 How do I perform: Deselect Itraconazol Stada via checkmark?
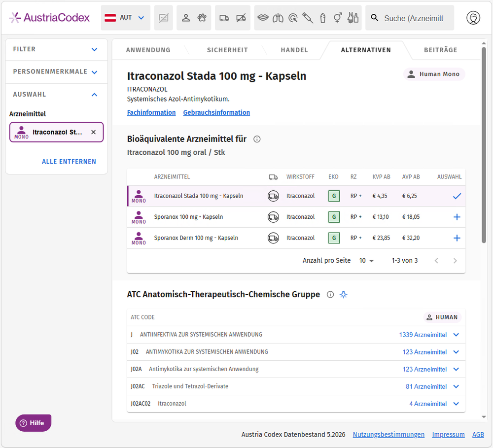[x=457, y=196]
